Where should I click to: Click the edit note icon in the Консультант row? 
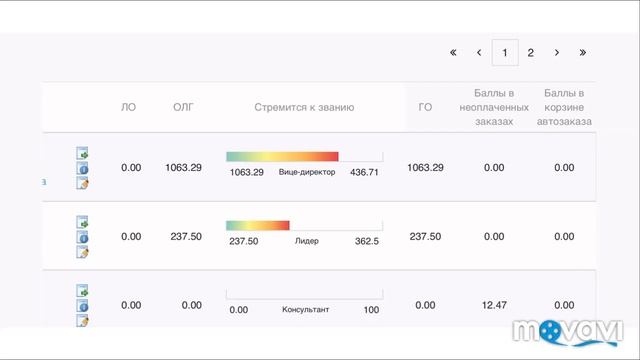(x=82, y=320)
